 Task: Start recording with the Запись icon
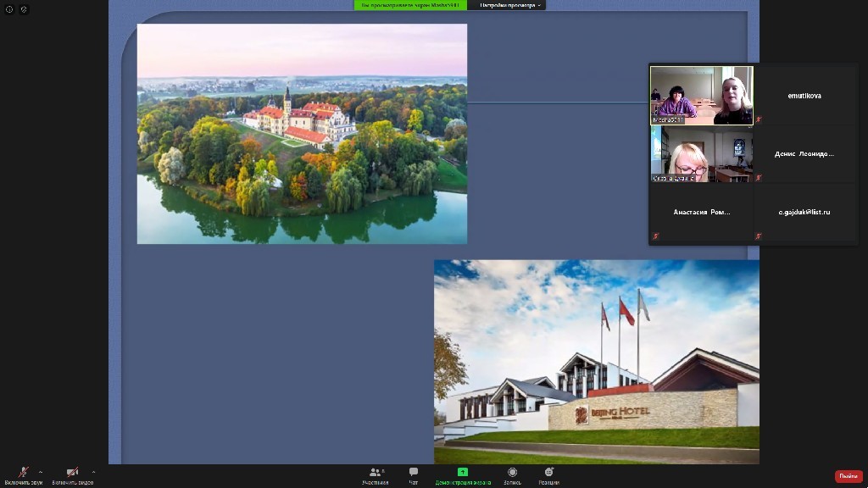pos(512,473)
